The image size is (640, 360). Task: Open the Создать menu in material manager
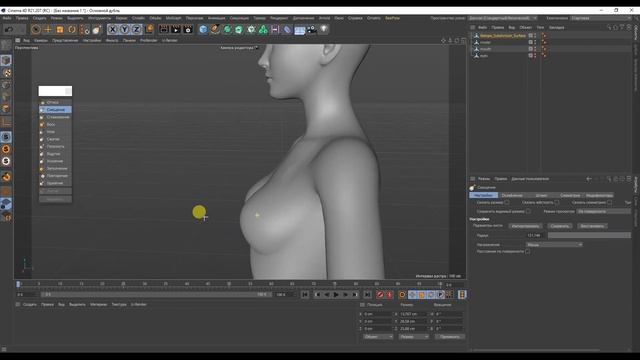29,304
